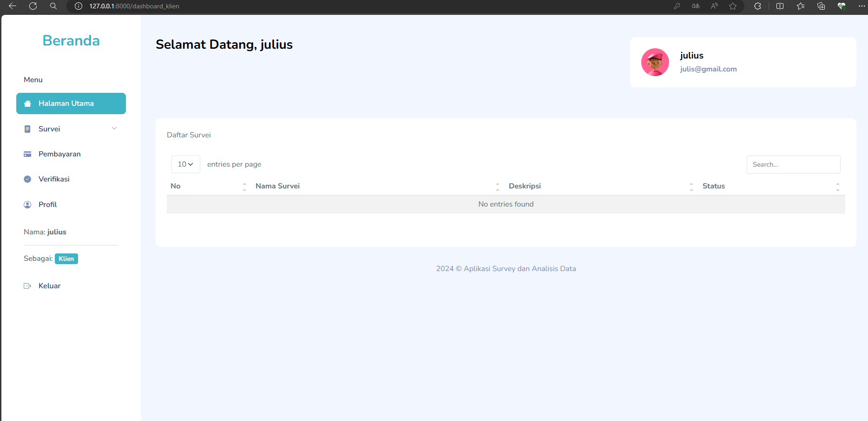Toggle browser split screen view
This screenshot has width=868, height=421.
coord(780,6)
